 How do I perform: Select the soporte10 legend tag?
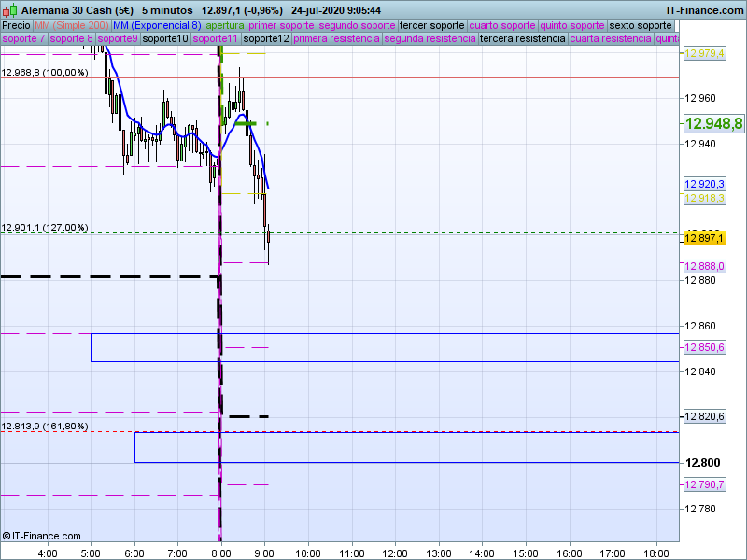click(165, 38)
